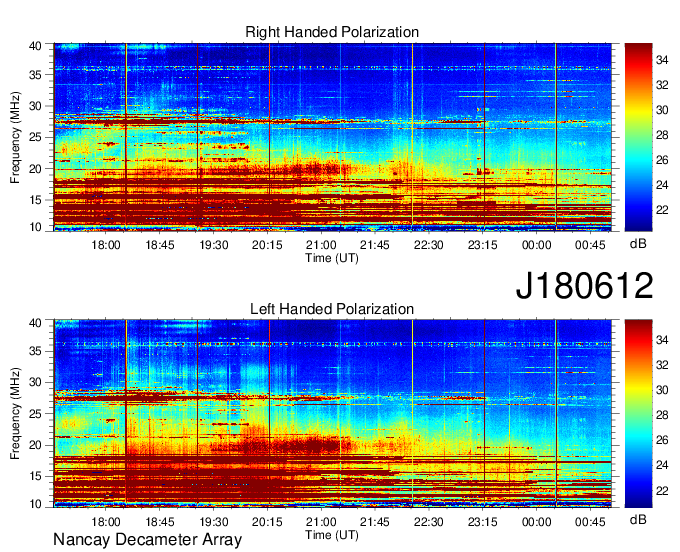
Task: Click the 21:00 time tick of the lower plot
Action: [321, 522]
